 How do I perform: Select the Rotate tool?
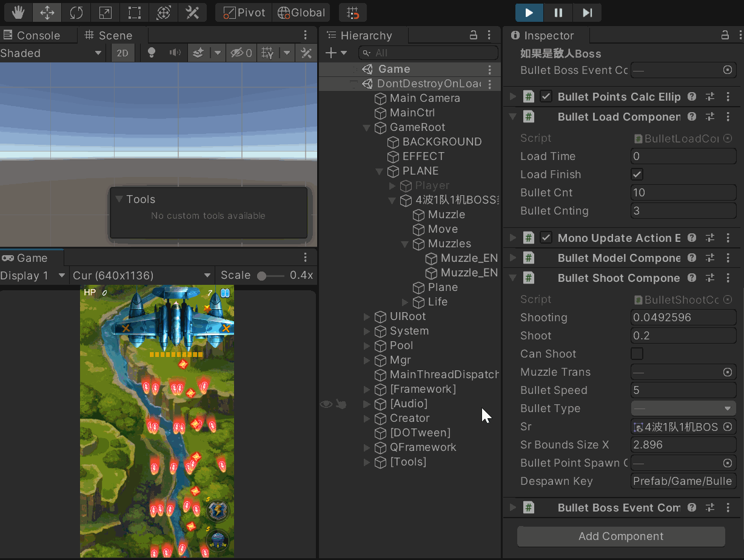[76, 12]
